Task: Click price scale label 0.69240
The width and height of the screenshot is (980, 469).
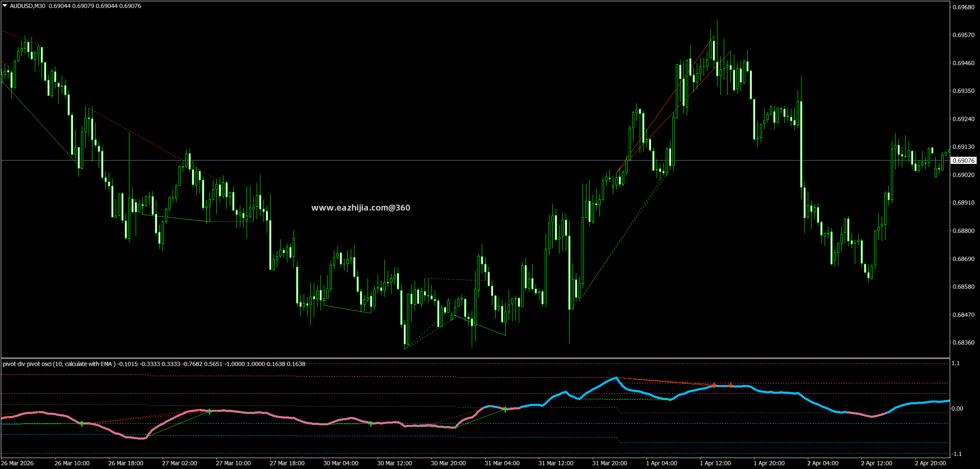Action: [x=963, y=119]
